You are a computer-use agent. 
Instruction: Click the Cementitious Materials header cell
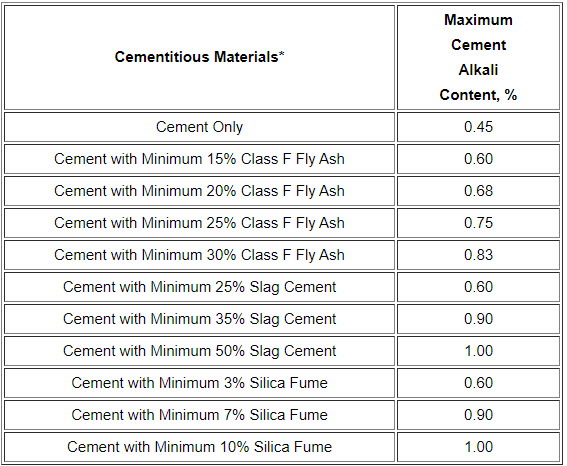(x=199, y=57)
